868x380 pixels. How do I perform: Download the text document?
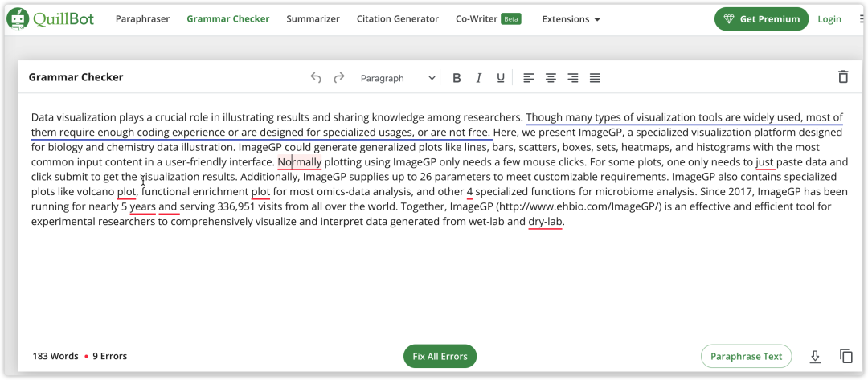[x=815, y=356]
